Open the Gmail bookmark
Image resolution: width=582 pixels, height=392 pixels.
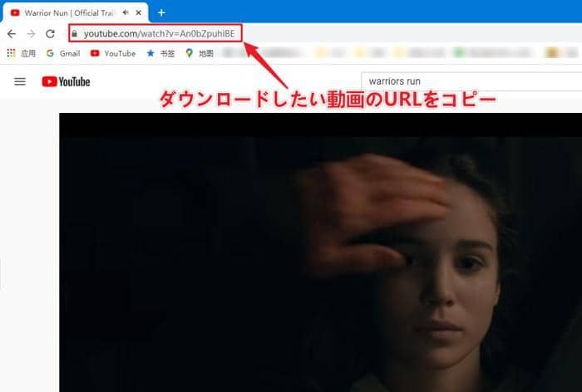[63, 53]
